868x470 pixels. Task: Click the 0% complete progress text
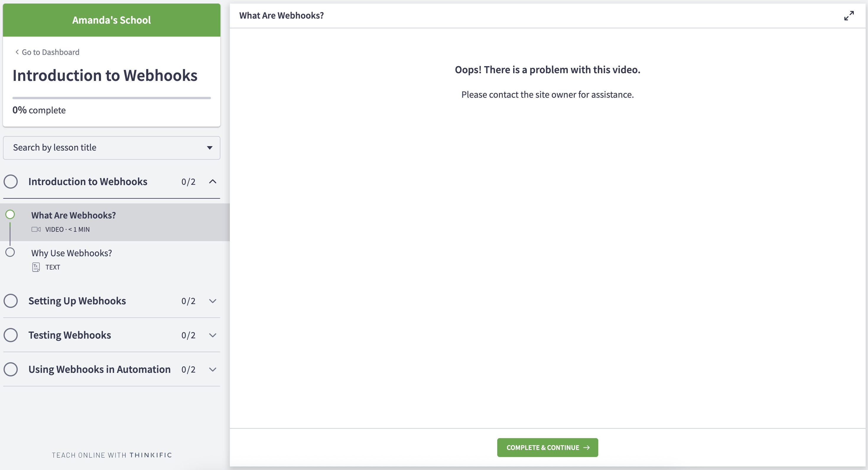(x=39, y=110)
